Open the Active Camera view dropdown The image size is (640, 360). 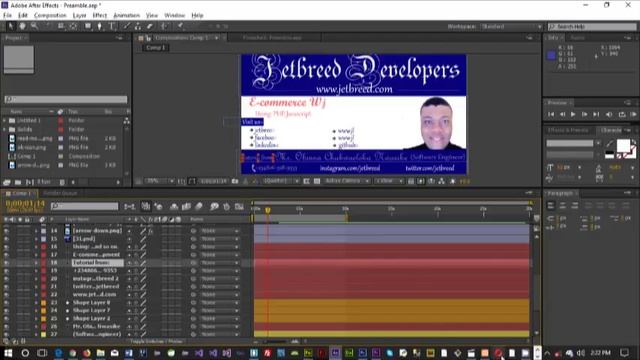click(347, 181)
